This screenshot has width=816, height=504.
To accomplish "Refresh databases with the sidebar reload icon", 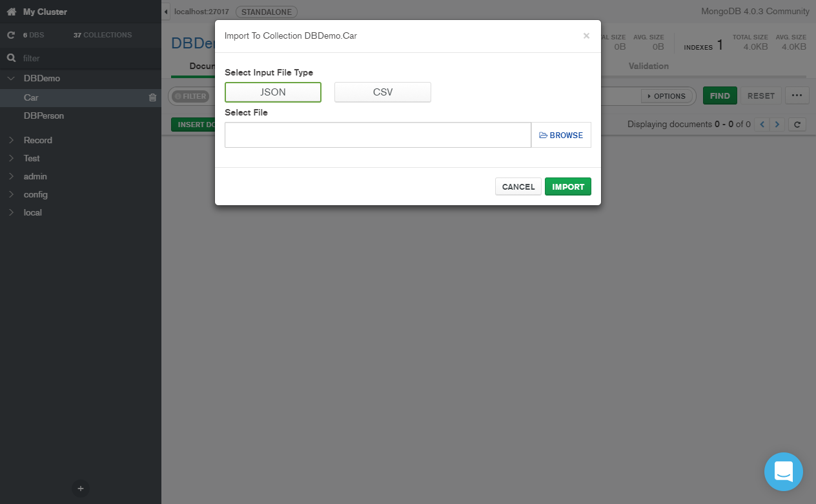I will pos(10,35).
